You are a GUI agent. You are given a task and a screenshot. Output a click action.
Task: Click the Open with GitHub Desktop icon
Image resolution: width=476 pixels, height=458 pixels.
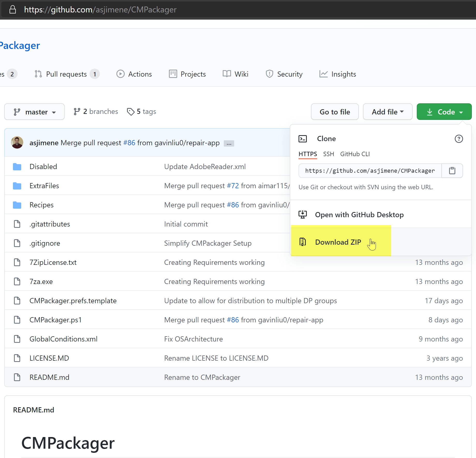click(x=303, y=214)
